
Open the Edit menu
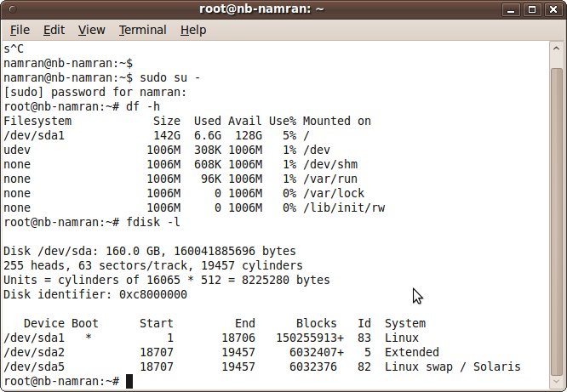(54, 30)
